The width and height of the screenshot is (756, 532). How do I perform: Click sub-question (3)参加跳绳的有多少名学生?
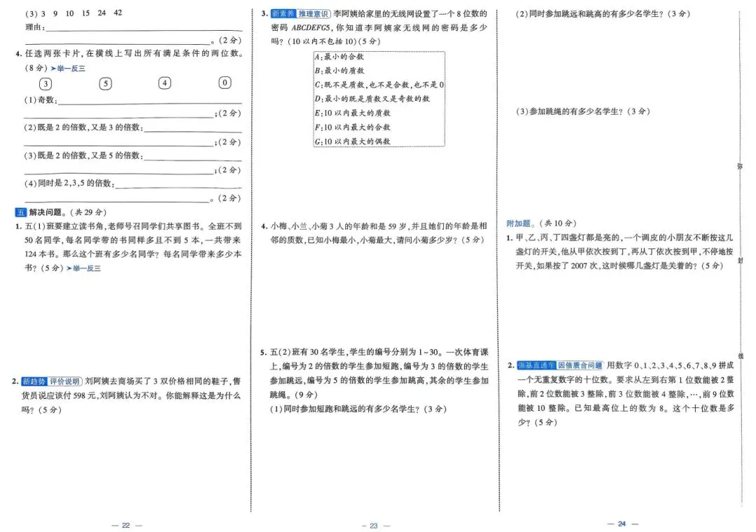tap(583, 111)
